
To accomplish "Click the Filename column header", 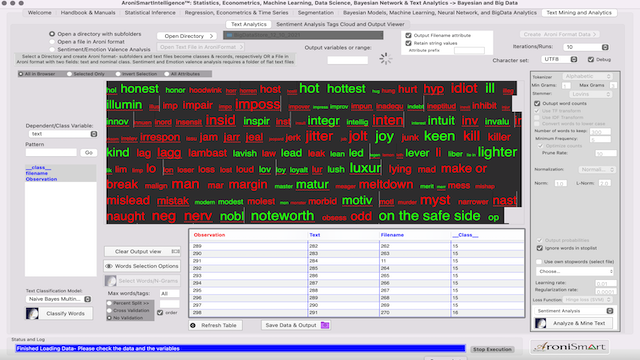I will 392,235.
